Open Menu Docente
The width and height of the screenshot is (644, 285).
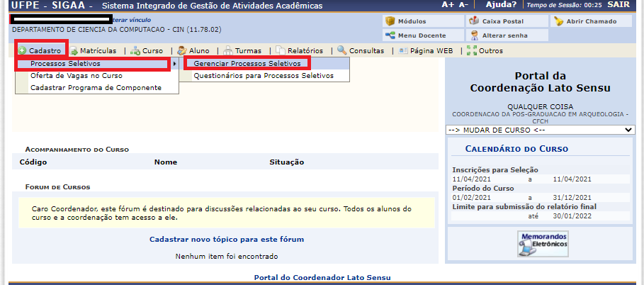[415, 35]
